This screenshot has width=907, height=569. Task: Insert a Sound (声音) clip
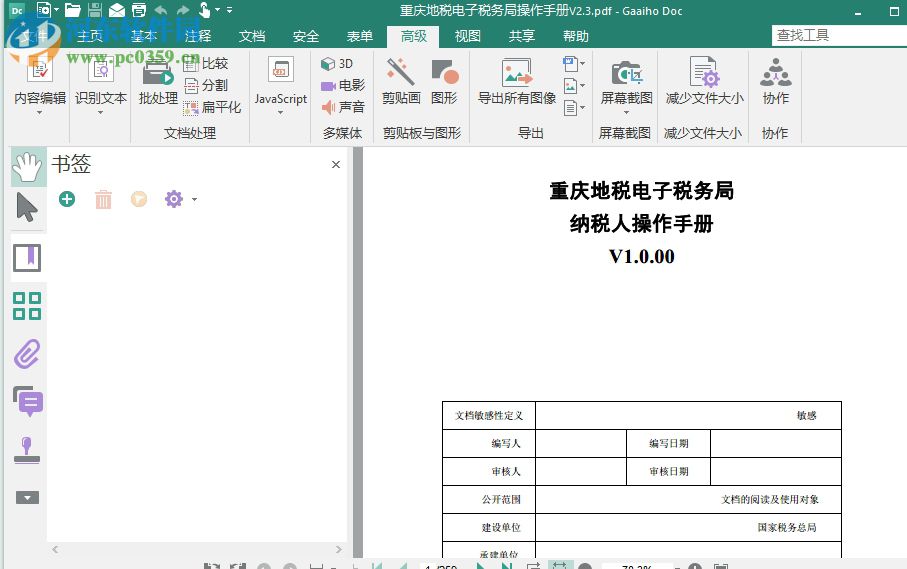point(343,107)
